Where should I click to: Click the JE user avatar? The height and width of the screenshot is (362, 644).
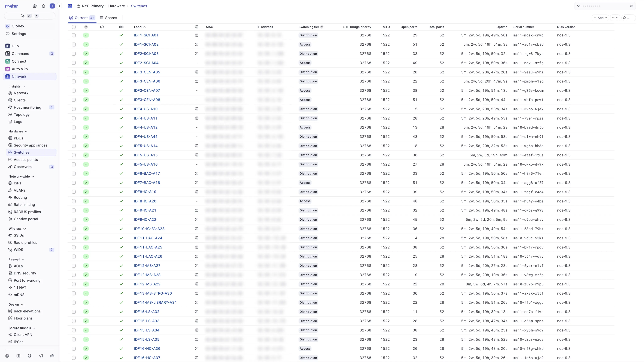coord(52,6)
